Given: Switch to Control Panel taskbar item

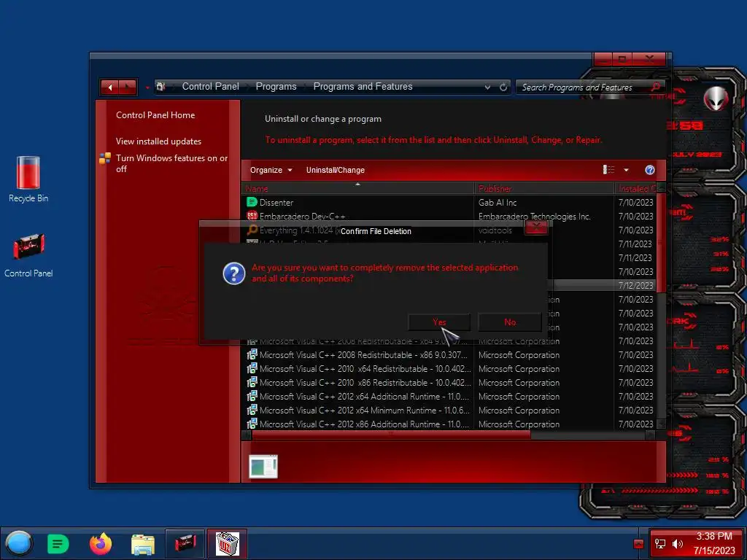Looking at the screenshot, I should [185, 543].
